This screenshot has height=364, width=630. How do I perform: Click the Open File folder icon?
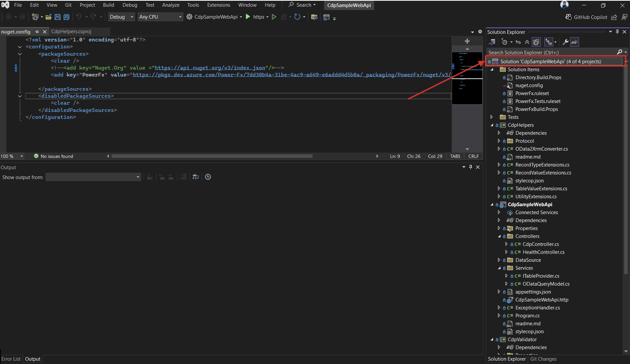49,17
